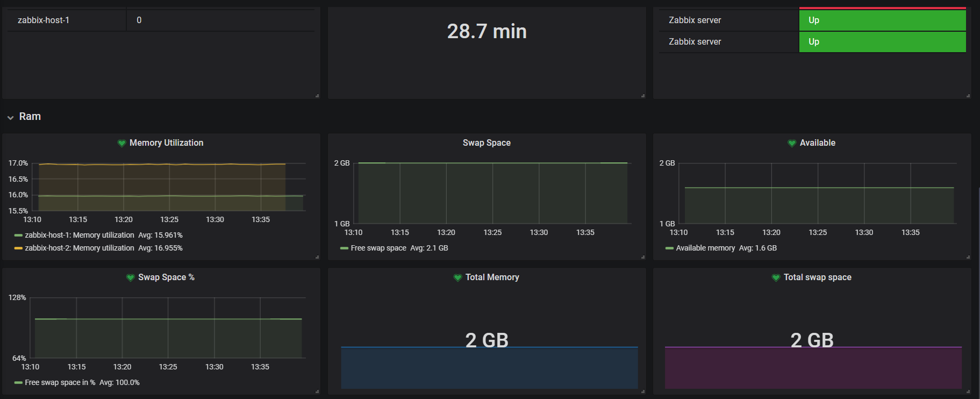The height and width of the screenshot is (399, 980).
Task: Click the Swap Space panel's corner resize handle
Action: pyautogui.click(x=643, y=257)
